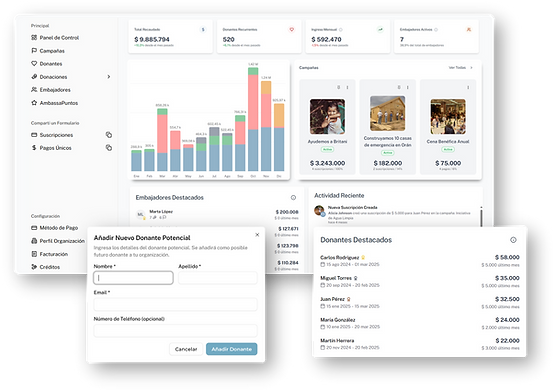Image resolution: width=555 pixels, height=391 pixels.
Task: Click heart icon on Donantes Recurrentes card
Action: (x=292, y=30)
